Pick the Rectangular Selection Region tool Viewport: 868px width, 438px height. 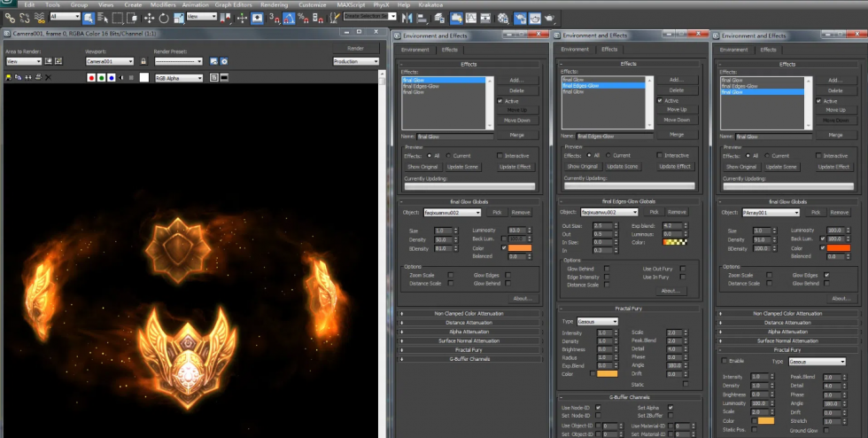tap(117, 18)
